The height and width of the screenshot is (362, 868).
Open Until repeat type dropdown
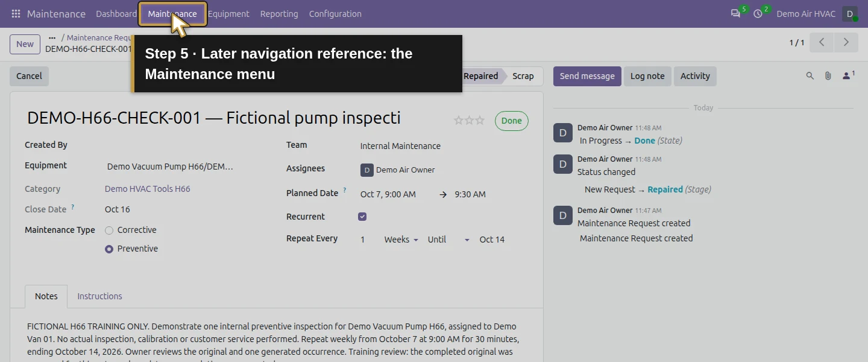pyautogui.click(x=448, y=240)
